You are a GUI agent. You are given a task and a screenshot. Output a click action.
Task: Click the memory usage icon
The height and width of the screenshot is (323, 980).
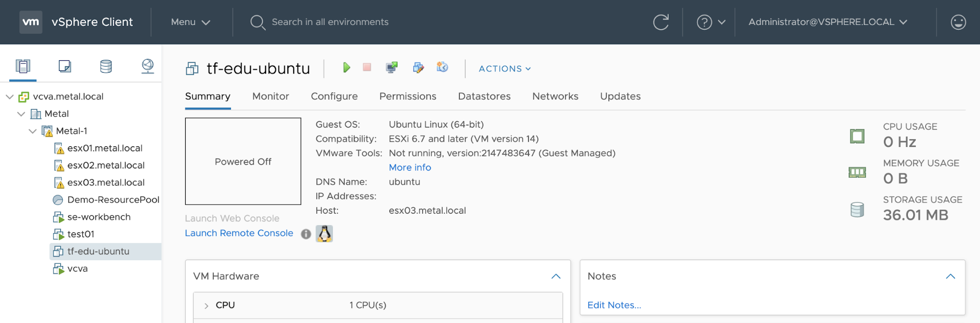point(857,173)
